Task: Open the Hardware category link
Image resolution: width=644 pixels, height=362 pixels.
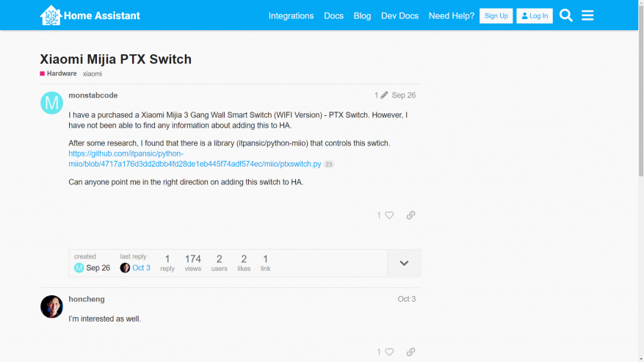Action: 58,73
